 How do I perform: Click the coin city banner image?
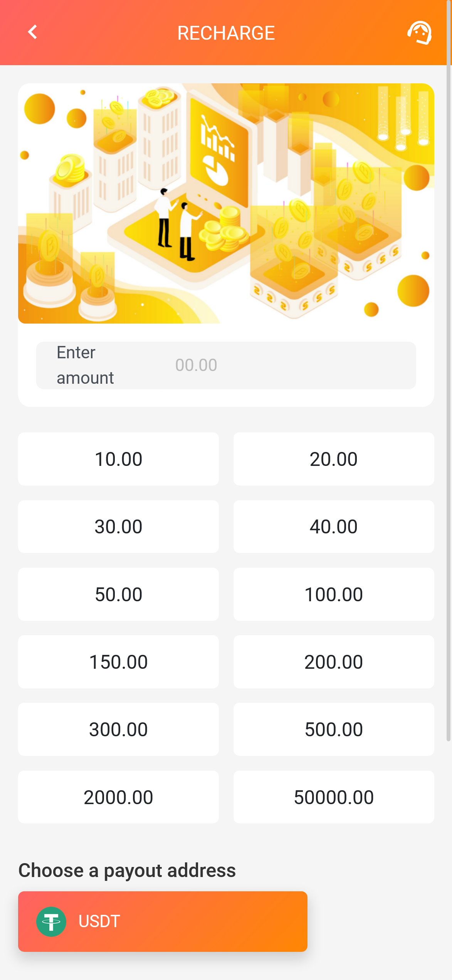pos(226,203)
